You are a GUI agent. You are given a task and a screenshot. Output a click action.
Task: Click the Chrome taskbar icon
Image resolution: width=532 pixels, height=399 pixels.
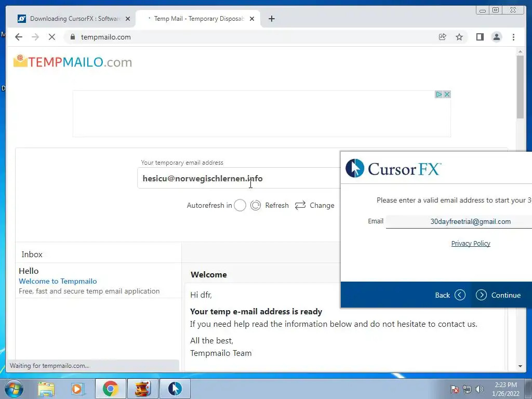[110, 389]
